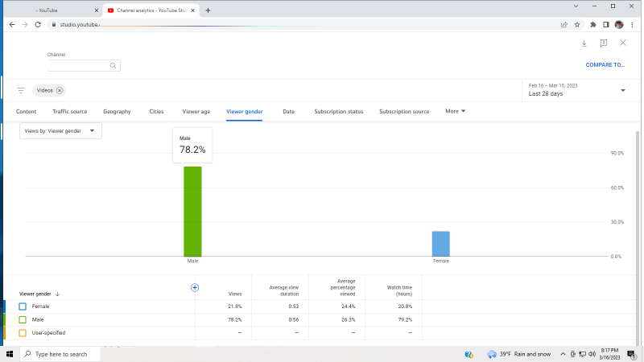Toggle the Male row checkbox
Image resolution: width=644 pixels, height=362 pixels.
click(23, 319)
